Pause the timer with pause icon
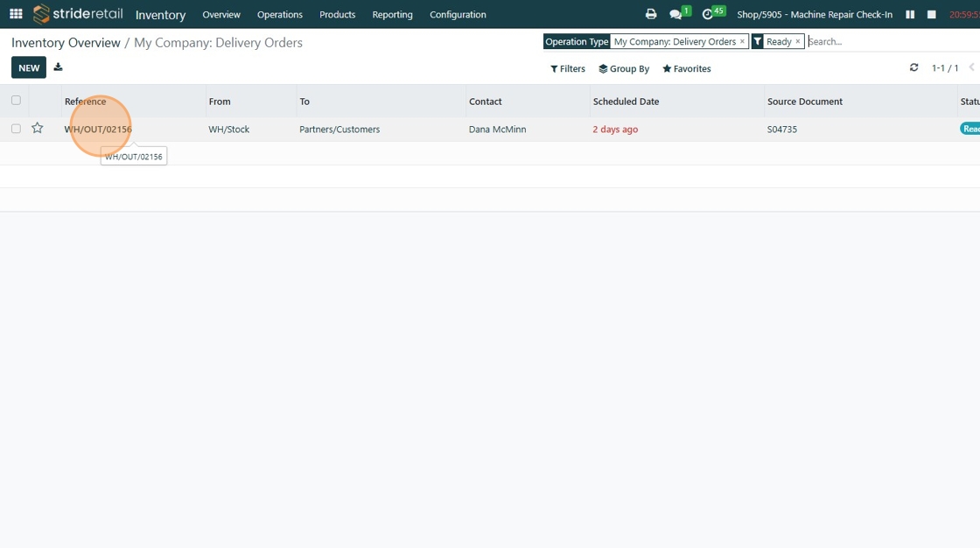Screen dimensions: 980x548 (x=910, y=14)
